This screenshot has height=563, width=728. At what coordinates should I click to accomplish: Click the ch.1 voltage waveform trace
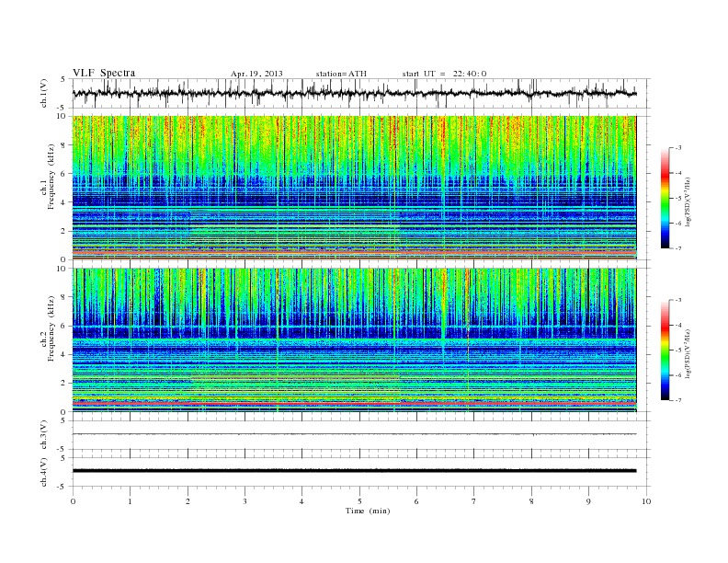[x=354, y=93]
